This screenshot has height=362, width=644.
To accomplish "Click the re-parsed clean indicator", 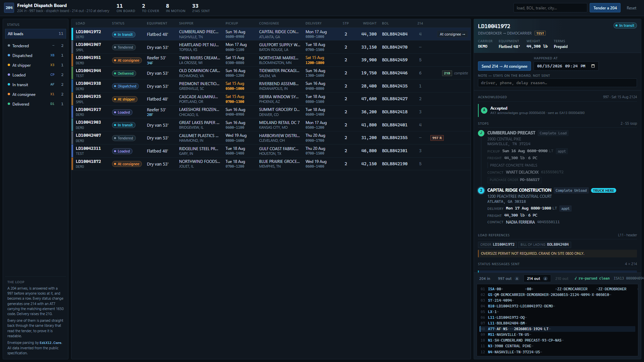I will coord(592,279).
